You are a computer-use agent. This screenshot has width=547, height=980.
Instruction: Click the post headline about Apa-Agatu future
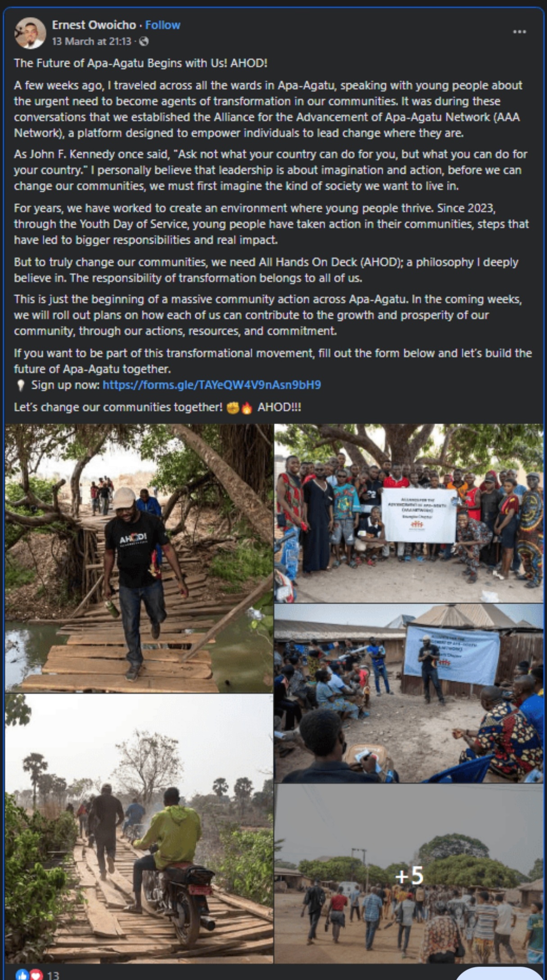pos(140,63)
